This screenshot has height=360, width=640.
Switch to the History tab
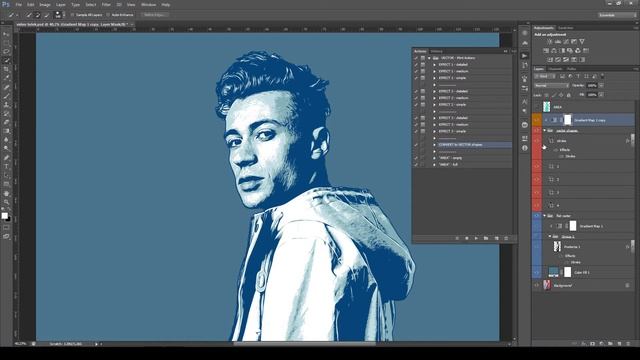[x=436, y=51]
